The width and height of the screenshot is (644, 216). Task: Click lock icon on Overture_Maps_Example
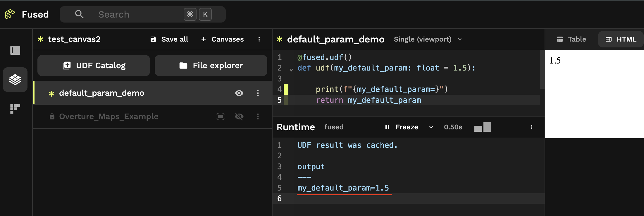(52, 116)
